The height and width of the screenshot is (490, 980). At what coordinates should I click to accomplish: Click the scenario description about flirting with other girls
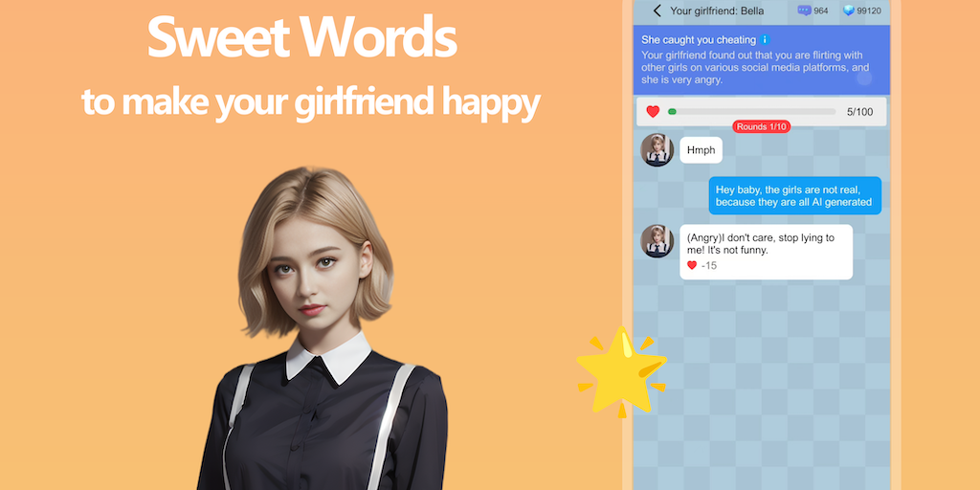tap(755, 68)
